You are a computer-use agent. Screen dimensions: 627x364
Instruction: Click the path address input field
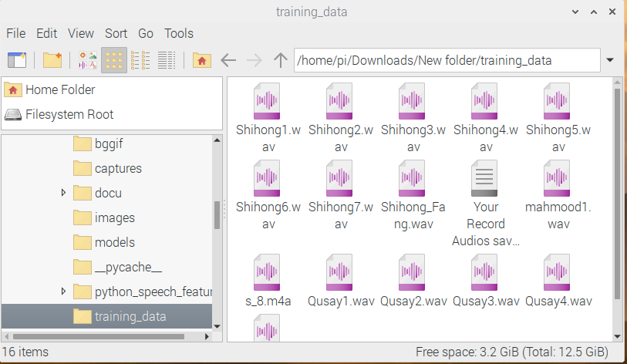pos(446,60)
